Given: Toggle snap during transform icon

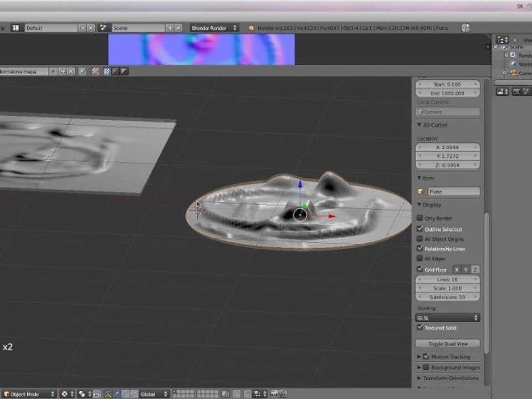Looking at the screenshot, I should 248,394.
